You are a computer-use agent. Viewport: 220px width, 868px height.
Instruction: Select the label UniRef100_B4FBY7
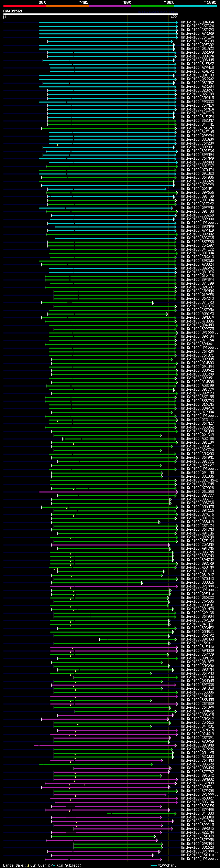tap(197, 64)
